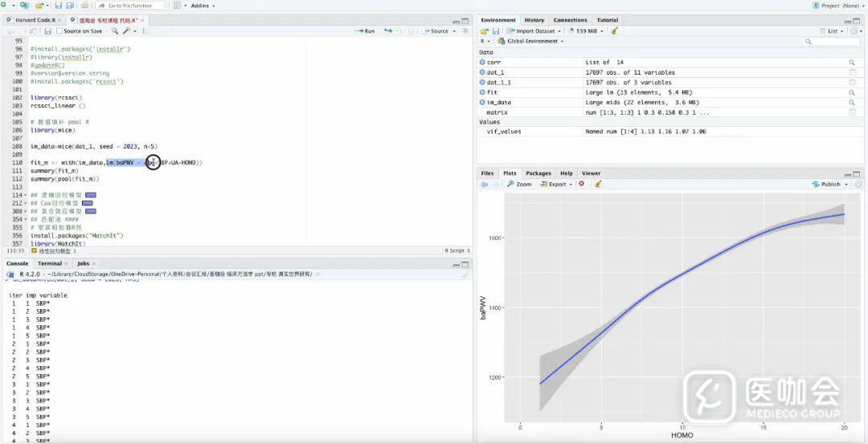Open the dat_1 table grid icon

click(x=852, y=72)
